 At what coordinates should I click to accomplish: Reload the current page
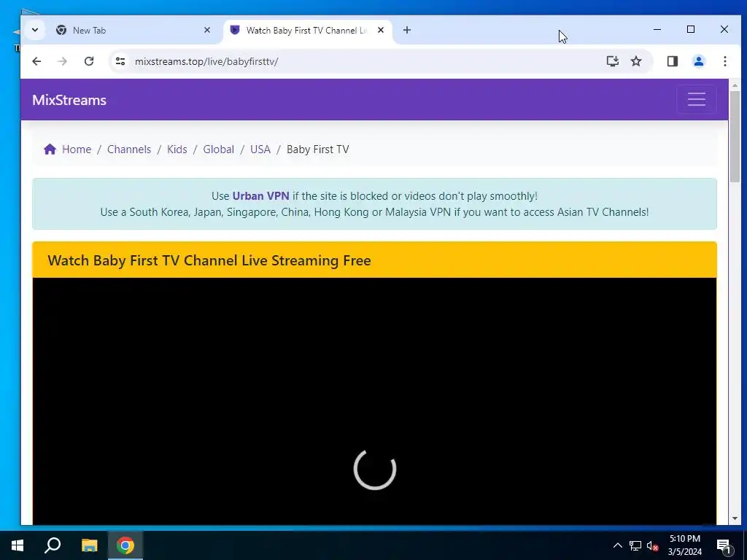[x=88, y=61]
